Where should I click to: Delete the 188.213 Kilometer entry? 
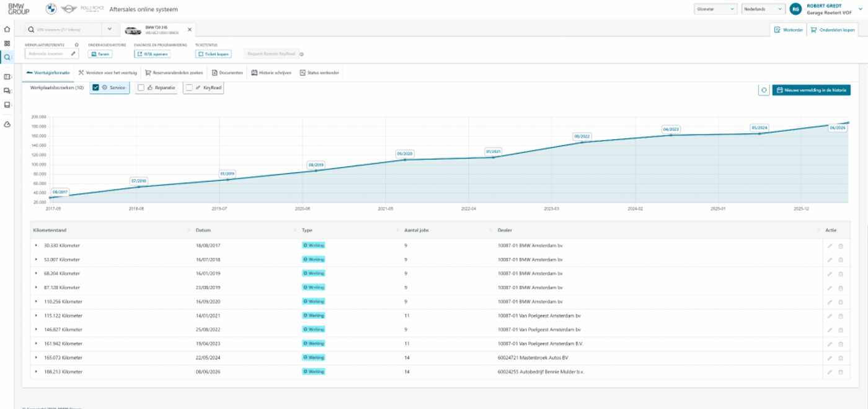click(x=841, y=372)
